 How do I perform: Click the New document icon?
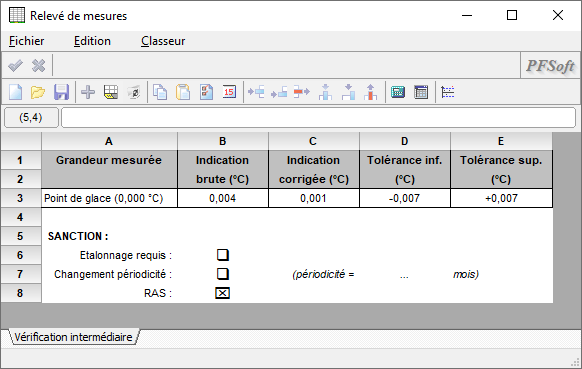[x=16, y=92]
